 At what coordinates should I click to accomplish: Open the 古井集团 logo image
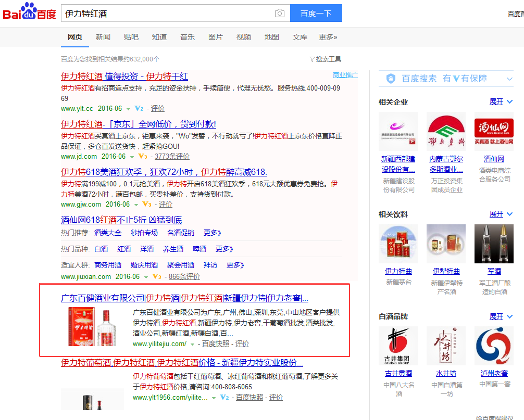coord(398,346)
